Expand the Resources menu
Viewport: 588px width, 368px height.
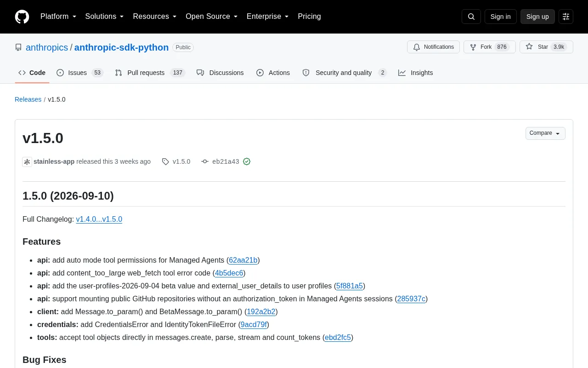pos(155,17)
